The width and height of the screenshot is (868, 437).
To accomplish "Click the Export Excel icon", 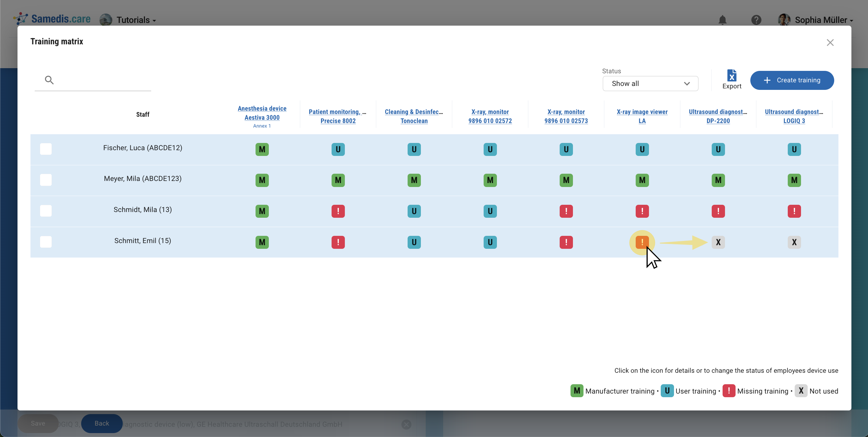I will point(732,76).
